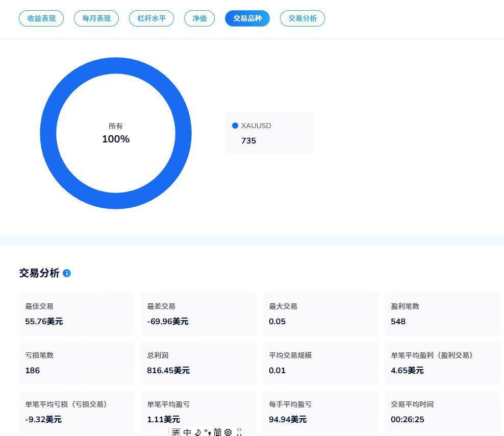Toggle the 中 Chinese/English IME mode
Image resolution: width=504 pixels, height=436 pixels.
pyautogui.click(x=187, y=432)
